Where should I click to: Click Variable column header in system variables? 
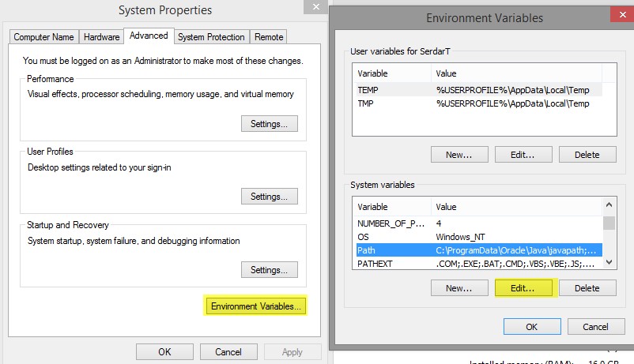391,207
